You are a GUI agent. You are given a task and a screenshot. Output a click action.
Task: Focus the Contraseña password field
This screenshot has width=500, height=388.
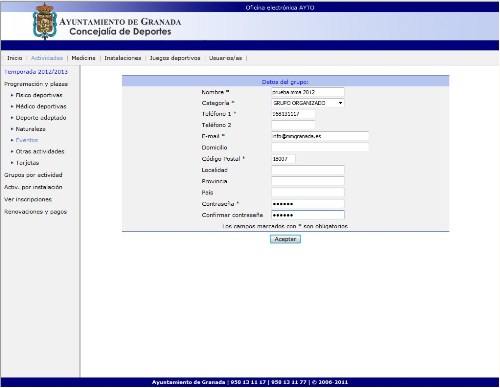(308, 204)
